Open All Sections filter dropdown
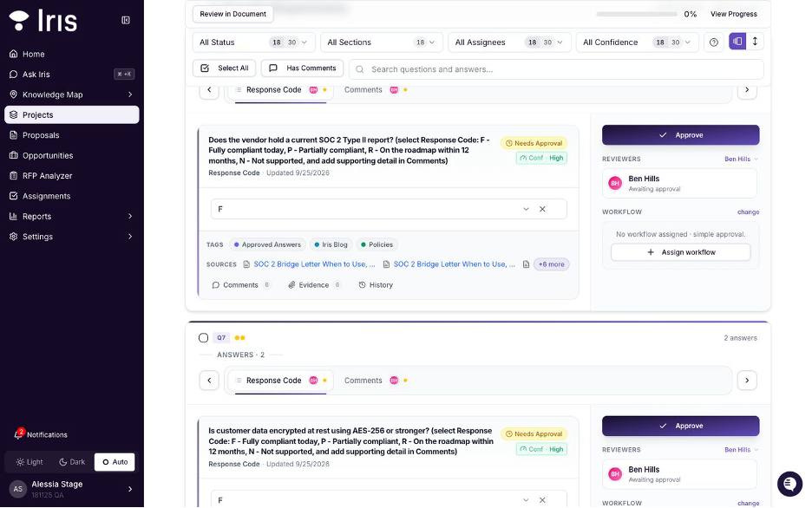812x508 pixels. pyautogui.click(x=381, y=42)
